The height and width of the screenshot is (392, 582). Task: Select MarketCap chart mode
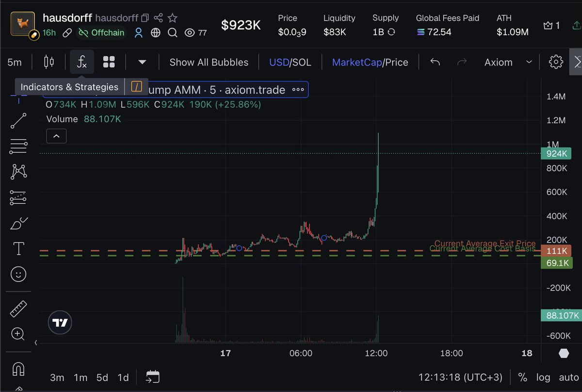356,62
